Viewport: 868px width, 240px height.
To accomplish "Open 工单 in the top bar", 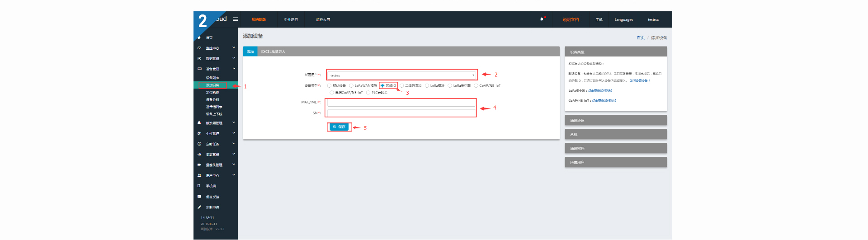I will point(599,19).
